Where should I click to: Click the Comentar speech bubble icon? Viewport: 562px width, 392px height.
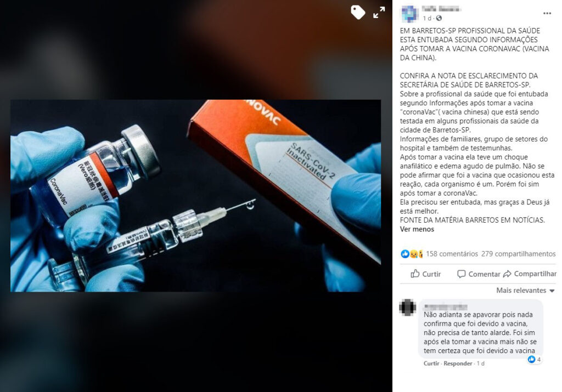pos(461,274)
